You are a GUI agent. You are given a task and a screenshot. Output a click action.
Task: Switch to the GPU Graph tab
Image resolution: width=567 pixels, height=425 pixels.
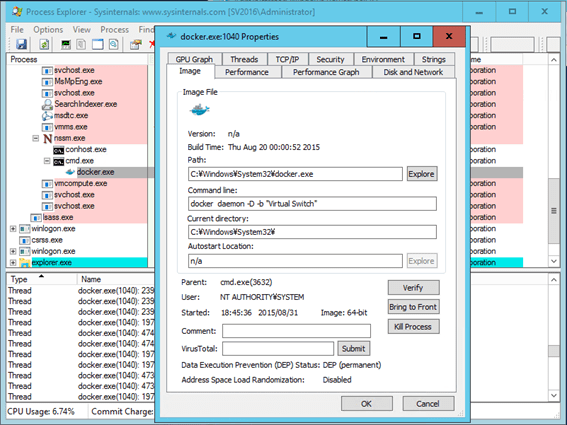click(194, 59)
